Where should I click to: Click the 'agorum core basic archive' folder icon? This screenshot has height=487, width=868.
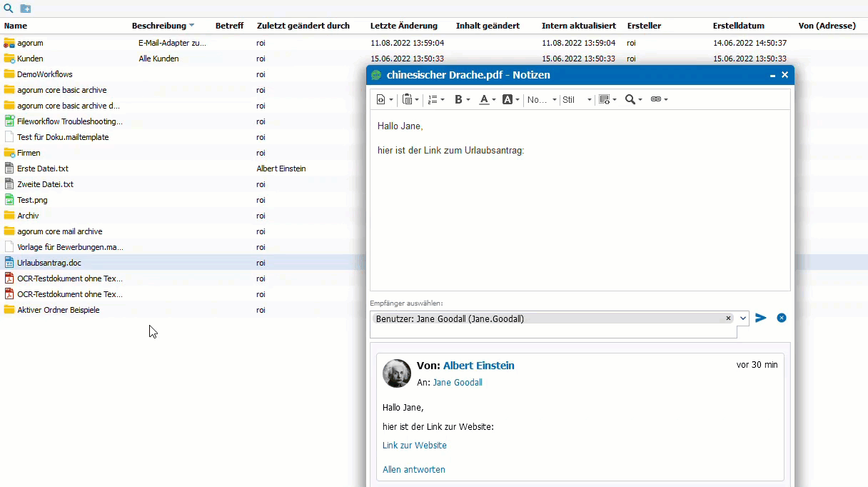pos(9,90)
